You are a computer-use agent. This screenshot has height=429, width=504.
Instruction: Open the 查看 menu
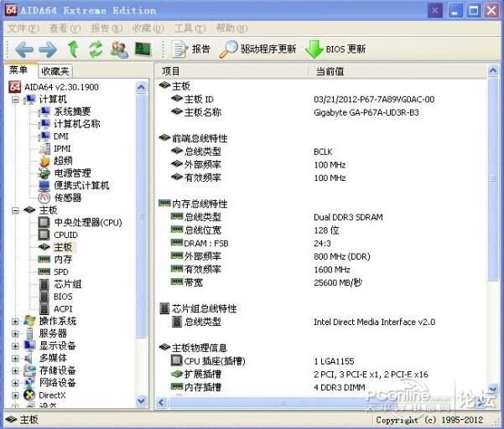65,28
